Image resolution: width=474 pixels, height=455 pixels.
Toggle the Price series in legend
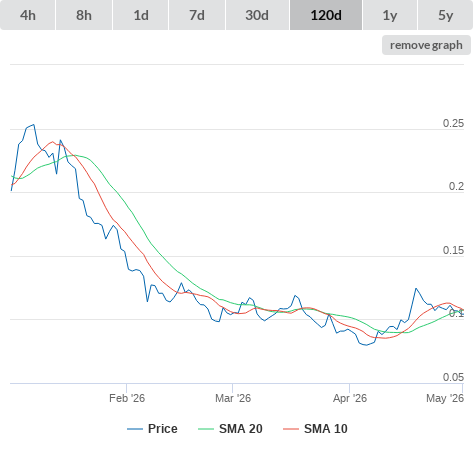coord(162,429)
